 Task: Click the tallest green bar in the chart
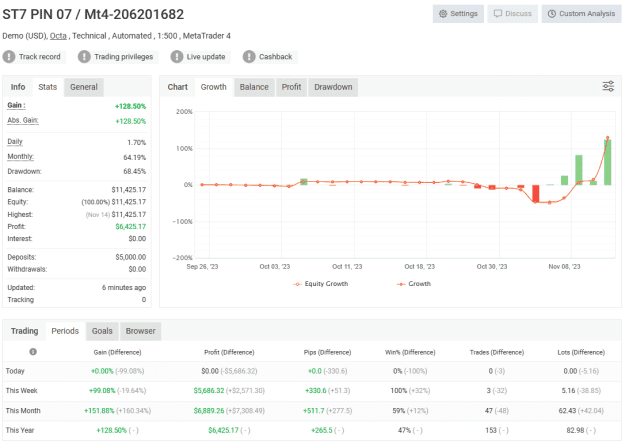[607, 162]
